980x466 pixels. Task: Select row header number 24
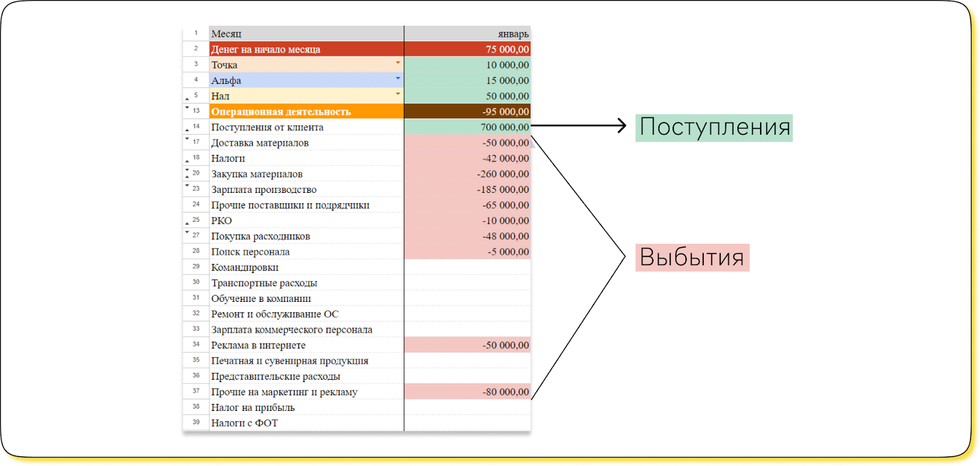click(x=196, y=204)
